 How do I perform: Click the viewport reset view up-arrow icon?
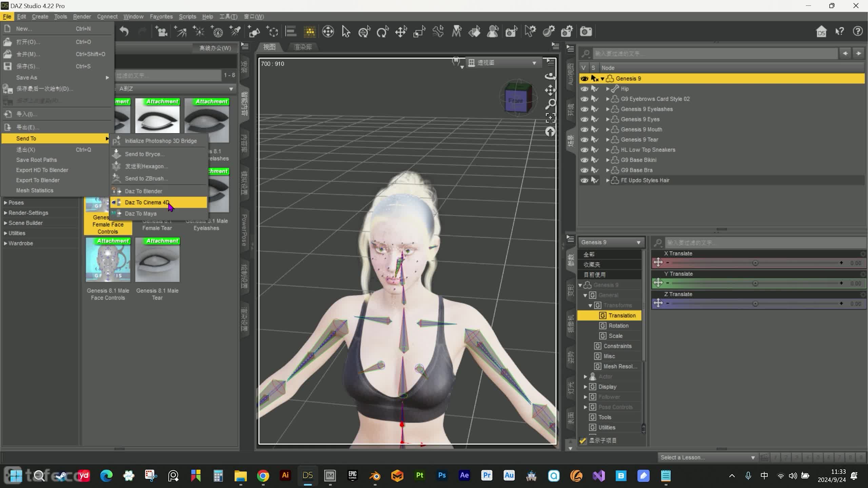coord(550,132)
